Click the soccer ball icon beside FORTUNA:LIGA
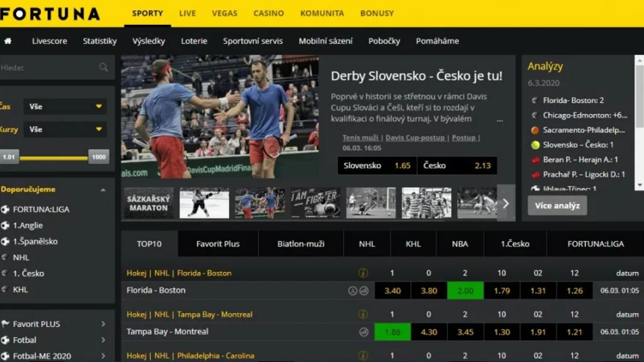 pyautogui.click(x=5, y=209)
